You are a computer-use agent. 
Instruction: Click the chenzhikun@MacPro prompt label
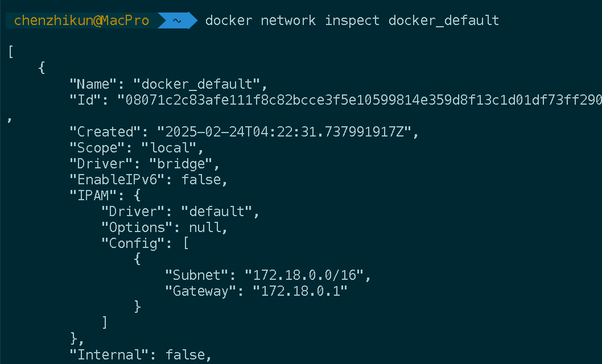pyautogui.click(x=81, y=20)
